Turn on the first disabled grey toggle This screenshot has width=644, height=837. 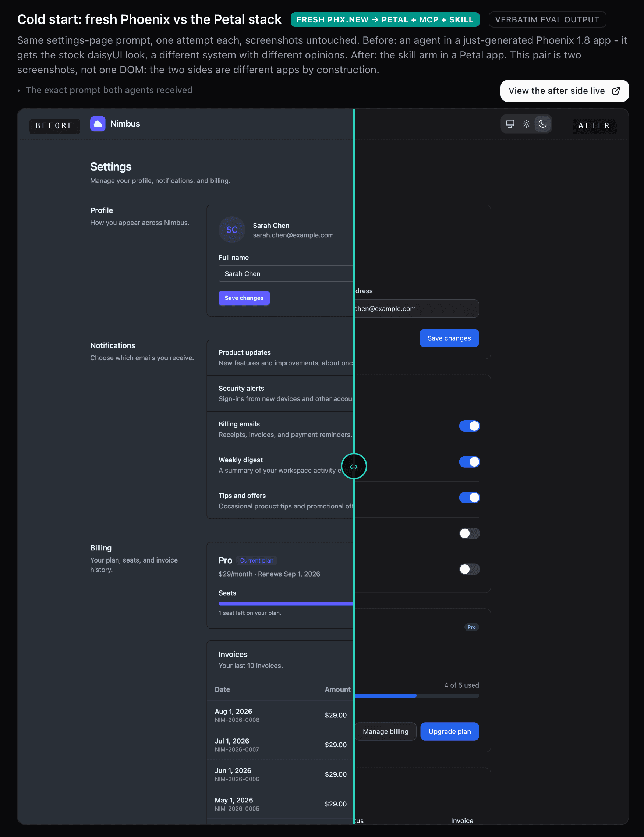(469, 533)
